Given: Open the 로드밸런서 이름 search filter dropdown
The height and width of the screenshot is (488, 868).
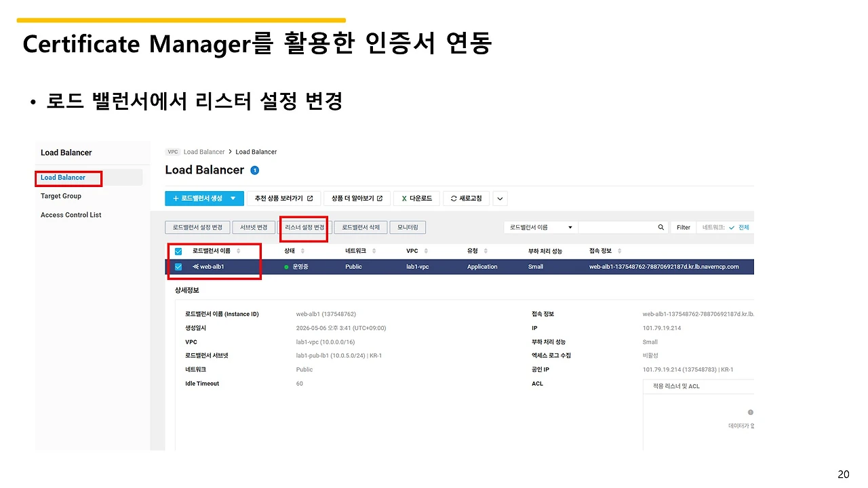Looking at the screenshot, I should 540,228.
